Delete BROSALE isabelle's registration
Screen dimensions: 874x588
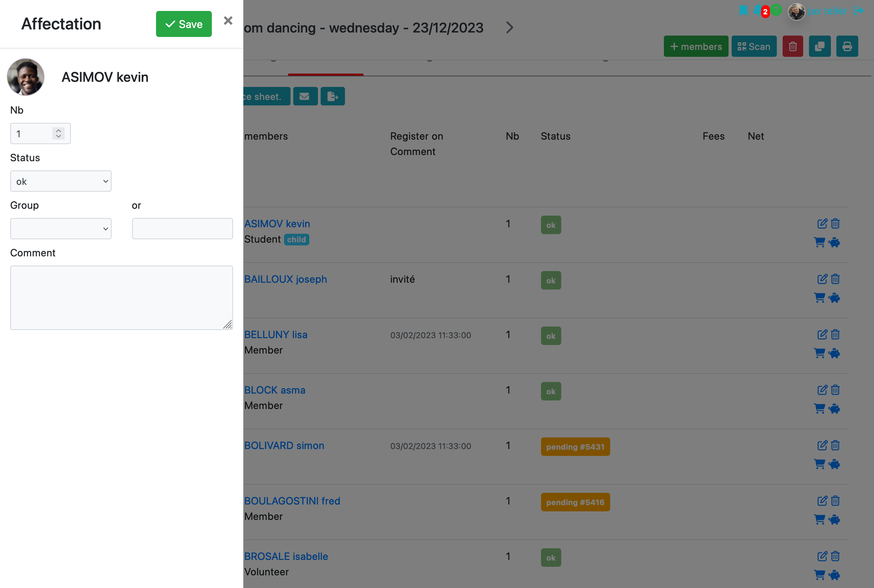[x=835, y=557]
